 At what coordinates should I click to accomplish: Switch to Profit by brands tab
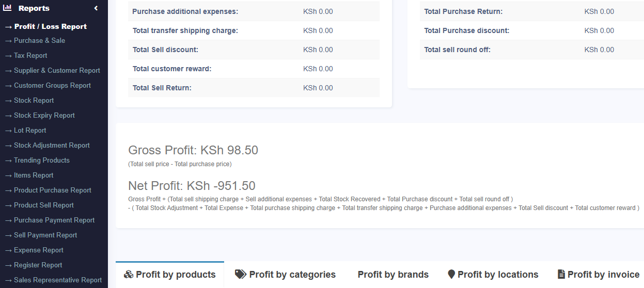[393, 275]
